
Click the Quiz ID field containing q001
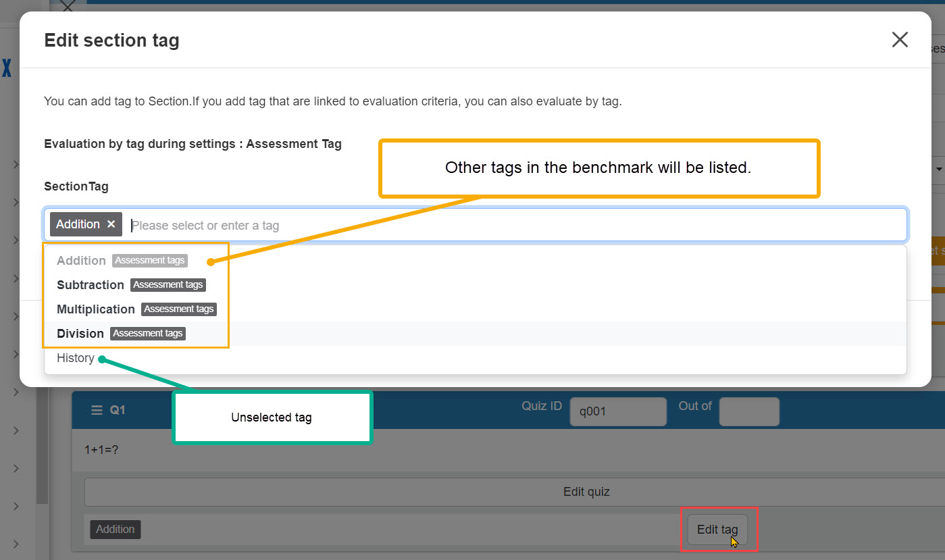tap(618, 411)
